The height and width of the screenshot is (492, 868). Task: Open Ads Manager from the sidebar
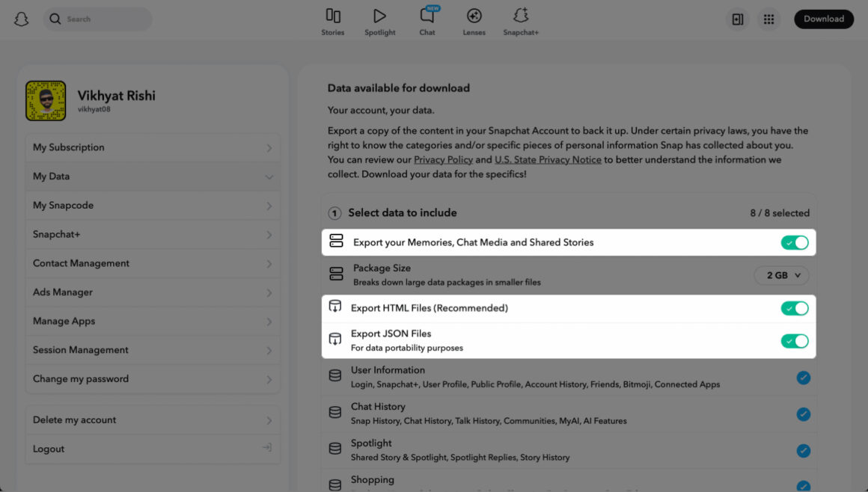153,292
